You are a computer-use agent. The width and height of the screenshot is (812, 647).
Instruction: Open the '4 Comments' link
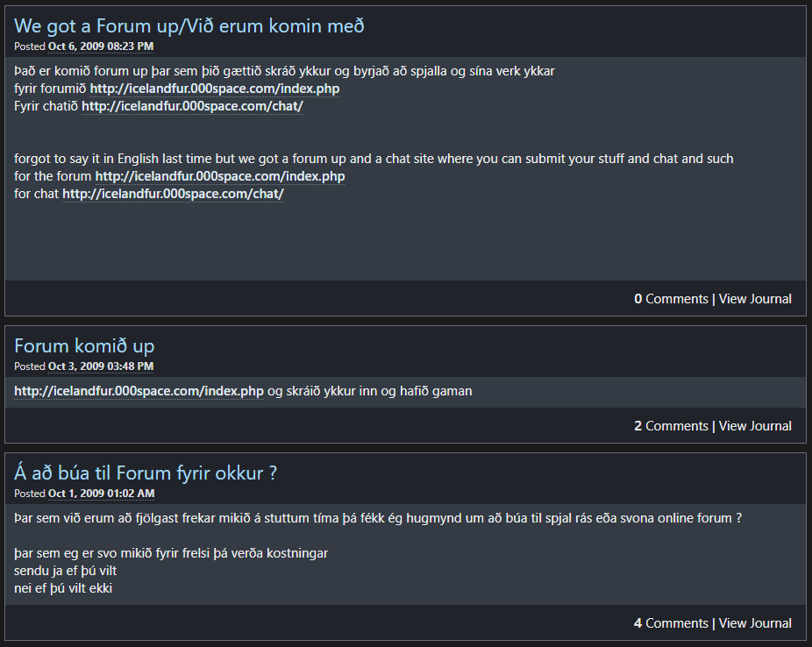coord(671,623)
